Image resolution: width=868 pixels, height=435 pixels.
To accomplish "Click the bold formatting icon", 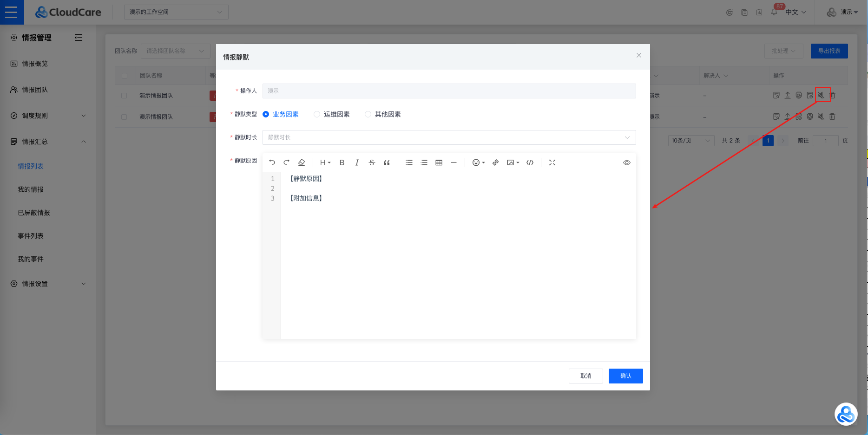I will pos(342,162).
